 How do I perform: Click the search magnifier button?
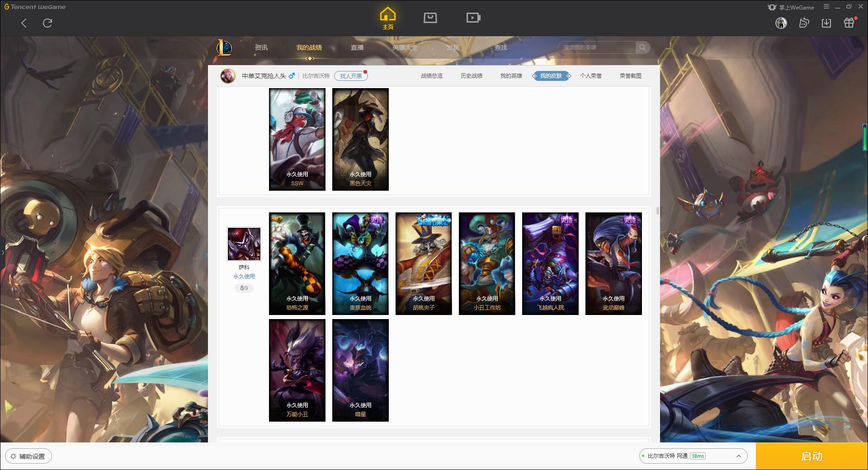pyautogui.click(x=642, y=47)
